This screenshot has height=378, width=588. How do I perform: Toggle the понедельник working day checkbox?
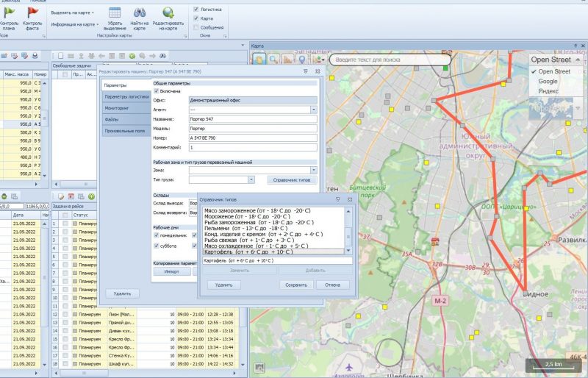[157, 235]
